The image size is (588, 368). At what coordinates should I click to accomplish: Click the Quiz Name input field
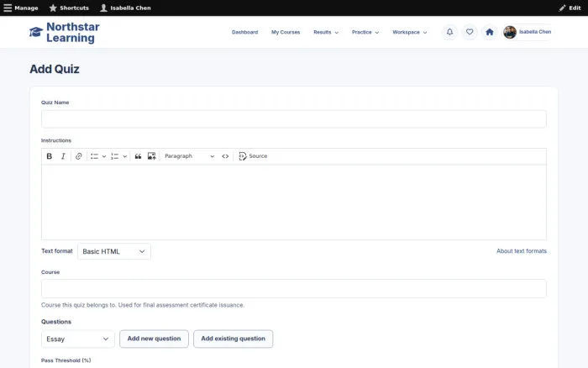[x=294, y=119]
